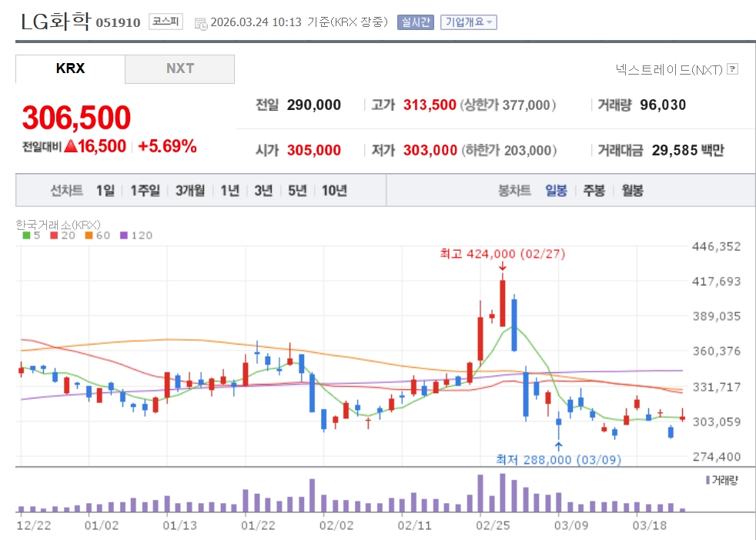
Task: Select the 5년 line chart period
Action: (297, 191)
